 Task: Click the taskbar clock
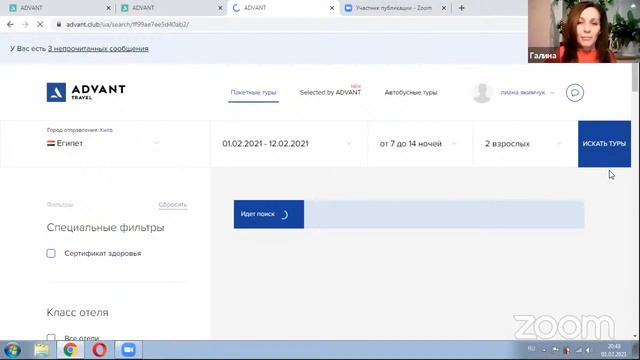pyautogui.click(x=613, y=350)
